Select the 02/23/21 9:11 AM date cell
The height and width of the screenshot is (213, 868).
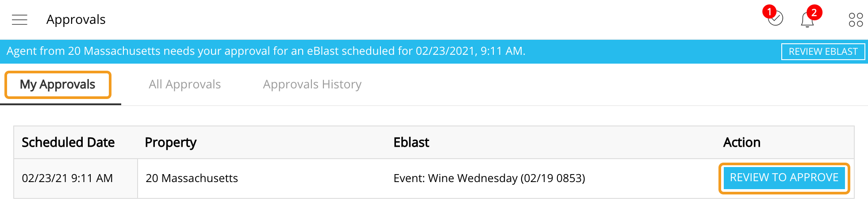tap(67, 178)
